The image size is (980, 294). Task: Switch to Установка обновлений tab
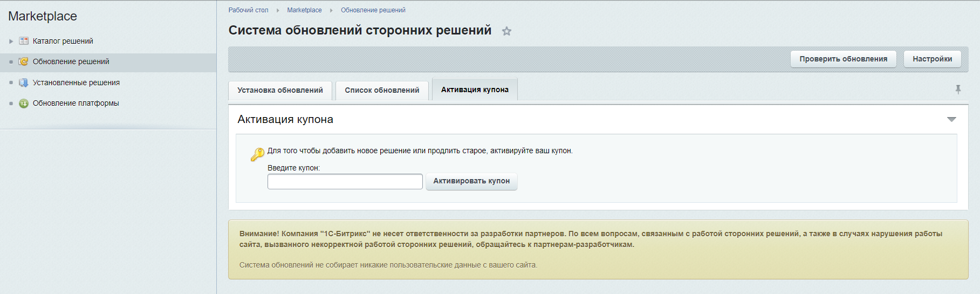280,90
